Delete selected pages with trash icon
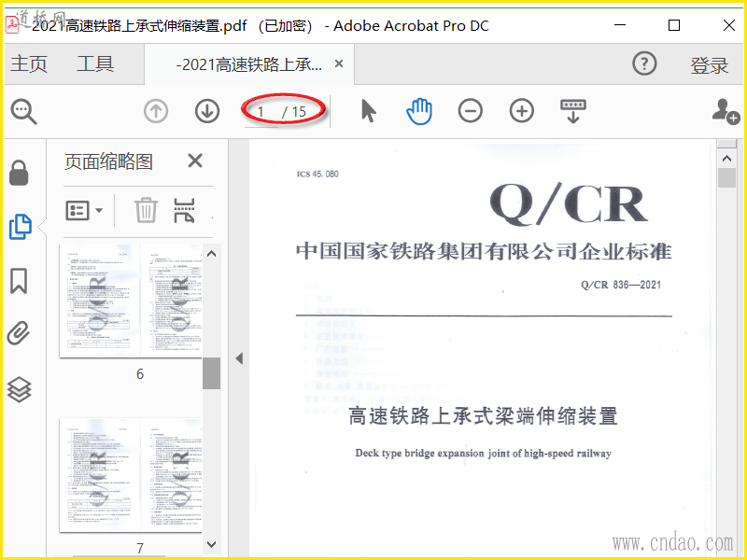This screenshot has height=560, width=747. pyautogui.click(x=146, y=210)
